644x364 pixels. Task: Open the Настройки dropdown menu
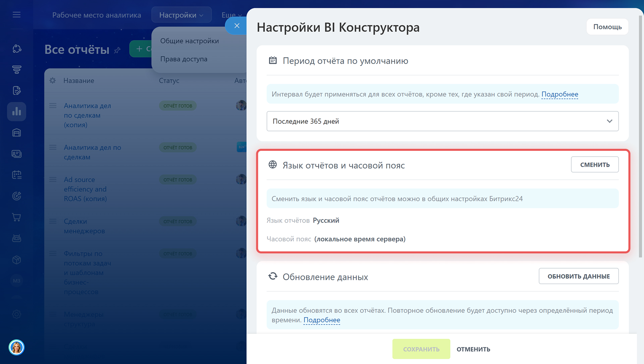point(181,15)
